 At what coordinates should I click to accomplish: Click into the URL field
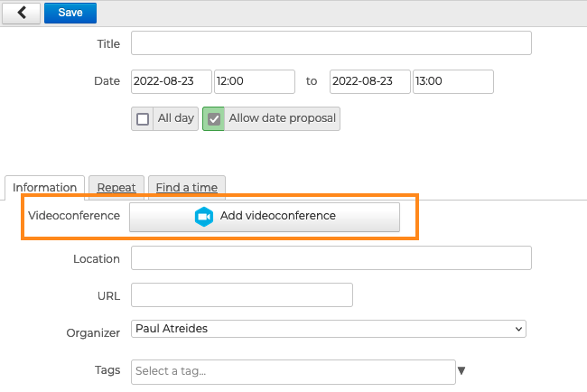coord(241,295)
